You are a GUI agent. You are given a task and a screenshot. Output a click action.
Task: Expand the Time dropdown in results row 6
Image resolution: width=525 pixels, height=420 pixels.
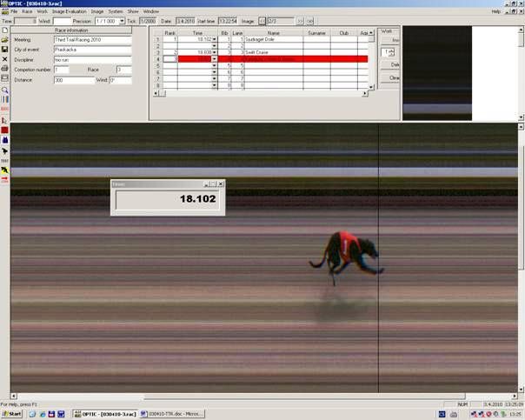click(215, 72)
